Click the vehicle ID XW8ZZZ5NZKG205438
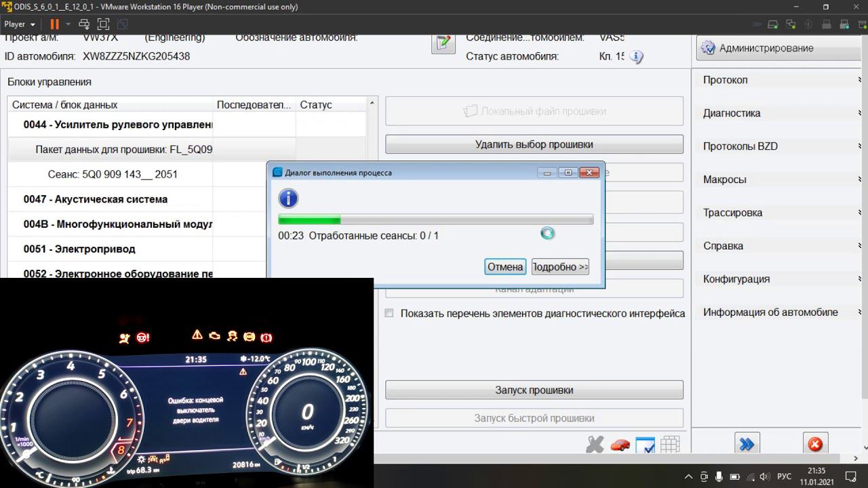Viewport: 868px width, 488px height. click(x=136, y=56)
